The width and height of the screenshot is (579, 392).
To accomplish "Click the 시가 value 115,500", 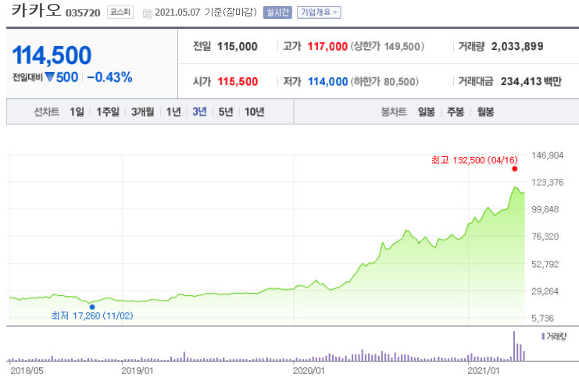I will point(238,81).
